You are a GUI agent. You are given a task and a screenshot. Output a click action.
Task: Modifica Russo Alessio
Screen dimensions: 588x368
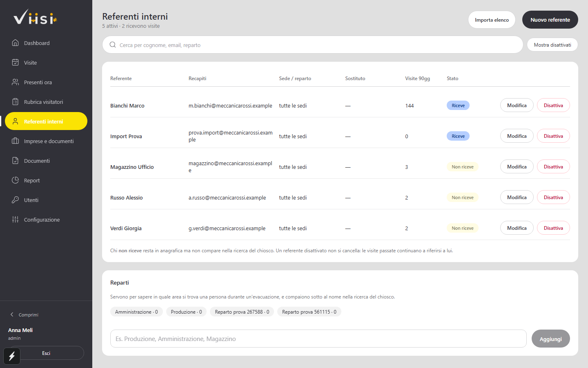click(517, 197)
